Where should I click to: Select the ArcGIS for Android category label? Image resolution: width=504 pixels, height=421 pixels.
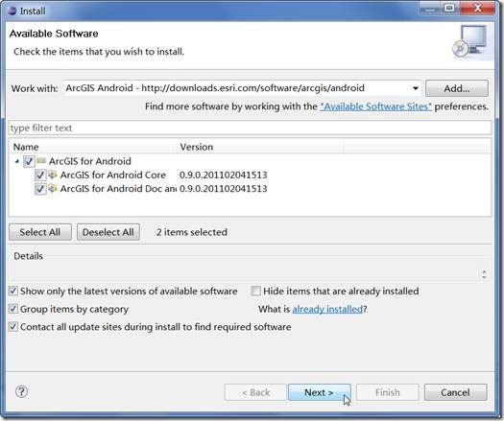pos(90,161)
